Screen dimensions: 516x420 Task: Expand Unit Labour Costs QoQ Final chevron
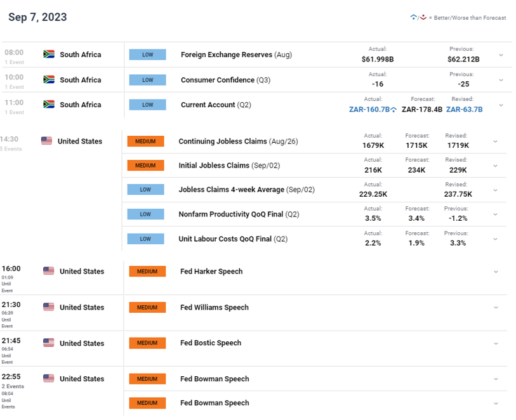(x=496, y=239)
